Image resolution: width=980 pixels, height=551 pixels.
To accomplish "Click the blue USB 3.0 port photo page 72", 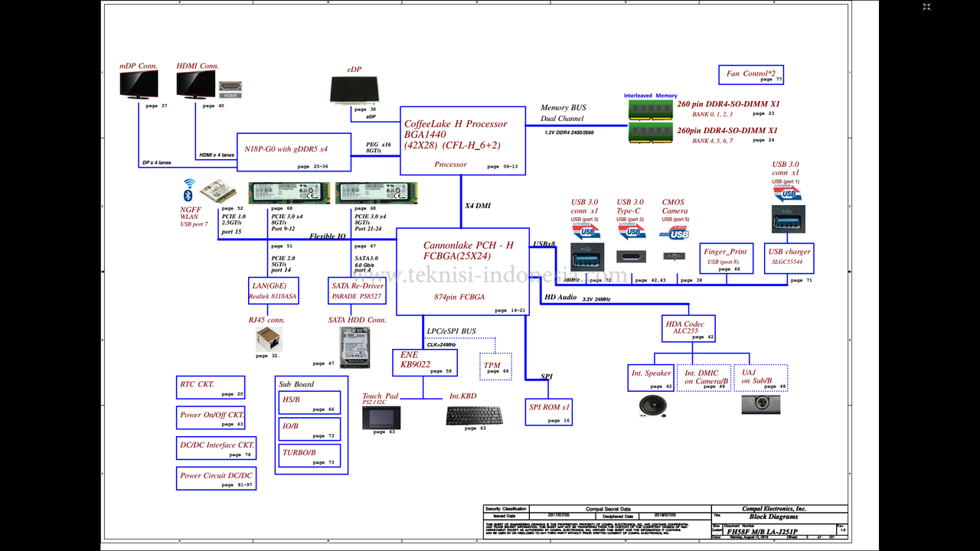I will tap(587, 256).
